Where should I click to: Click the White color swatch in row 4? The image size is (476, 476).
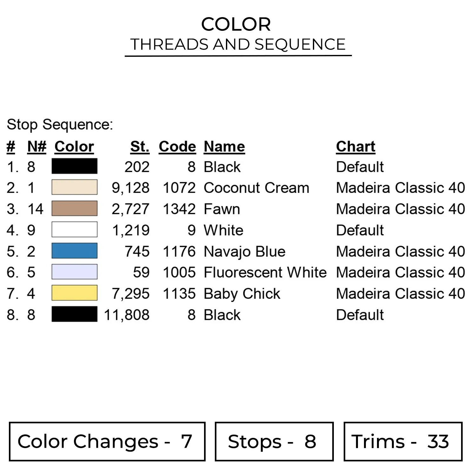pos(75,230)
